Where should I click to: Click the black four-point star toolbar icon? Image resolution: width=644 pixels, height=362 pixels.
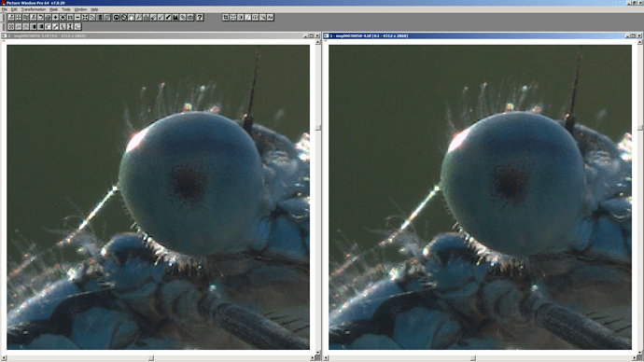[x=55, y=17]
